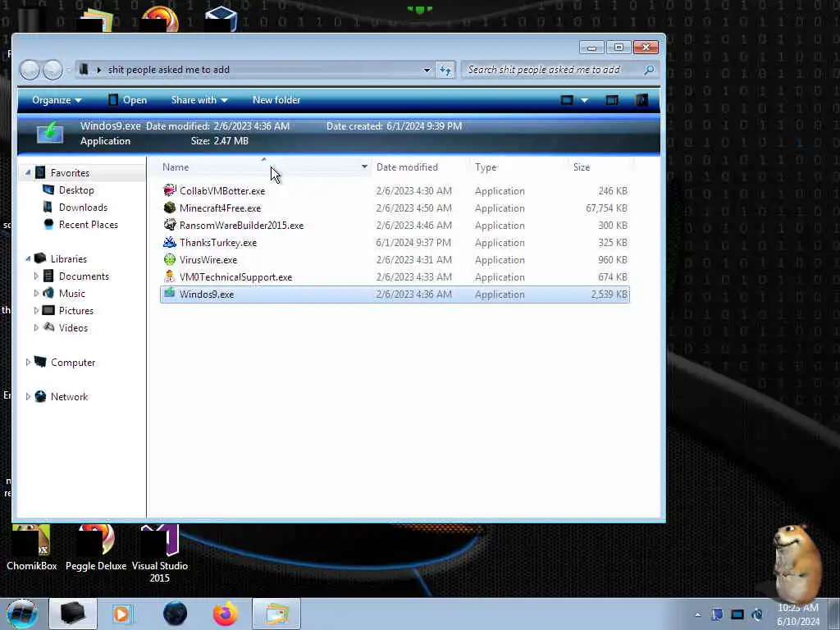Collapse the Favorites tree group

tap(28, 172)
